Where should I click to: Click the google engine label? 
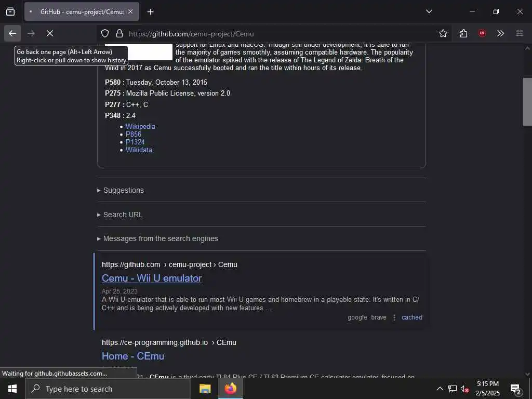tap(357, 317)
